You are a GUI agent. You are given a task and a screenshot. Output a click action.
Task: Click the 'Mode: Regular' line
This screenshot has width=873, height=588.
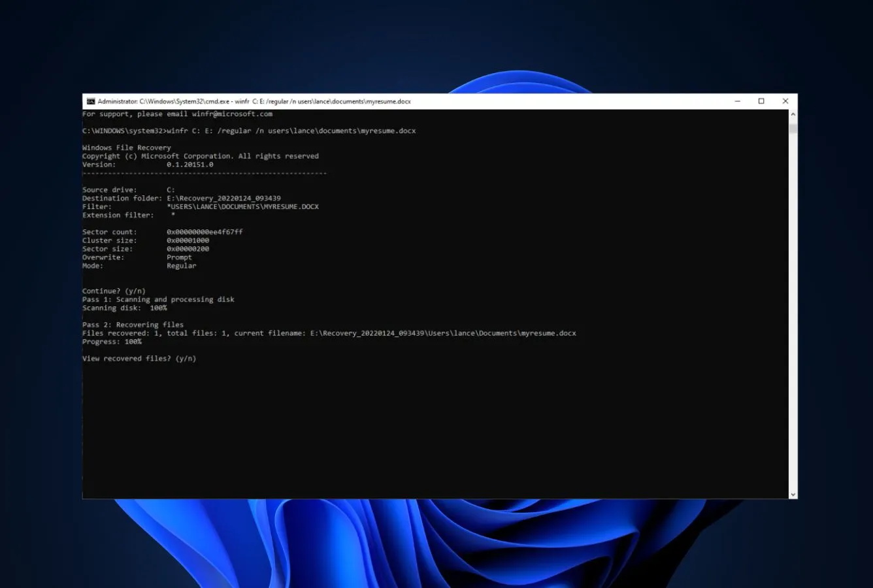pyautogui.click(x=139, y=266)
